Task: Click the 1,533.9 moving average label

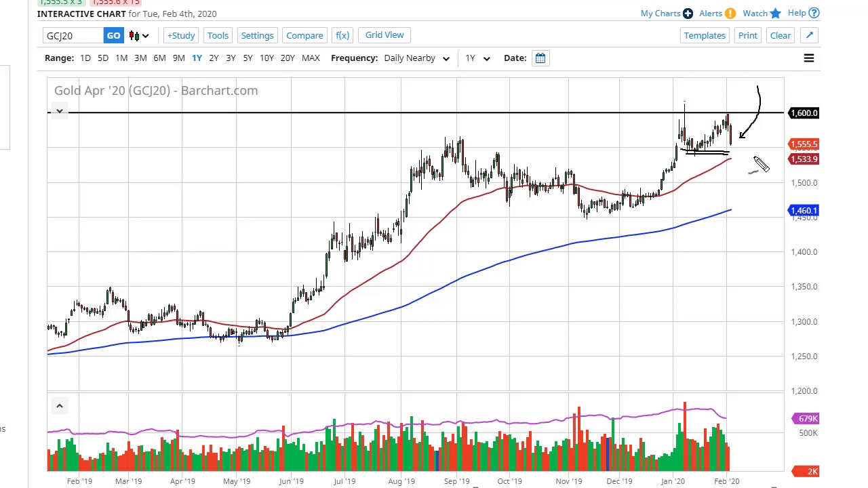Action: (x=804, y=159)
